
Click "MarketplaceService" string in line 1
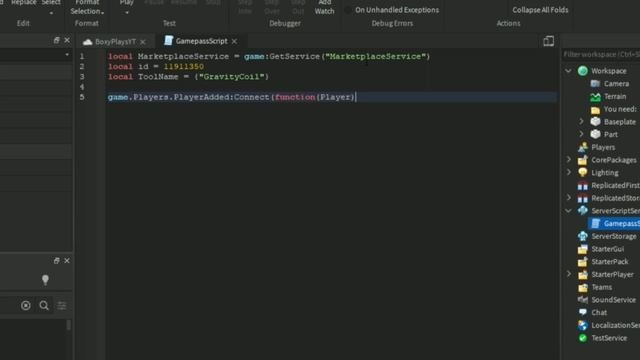[375, 56]
